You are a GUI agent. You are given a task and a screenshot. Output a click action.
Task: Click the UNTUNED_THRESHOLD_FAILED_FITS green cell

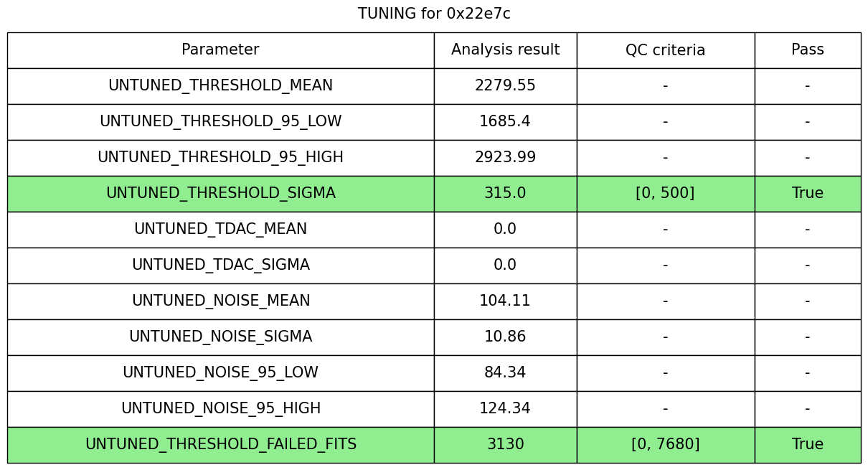(x=220, y=445)
